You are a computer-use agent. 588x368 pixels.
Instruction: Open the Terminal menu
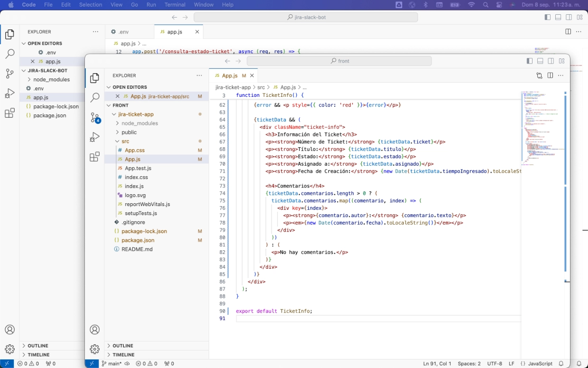(175, 5)
